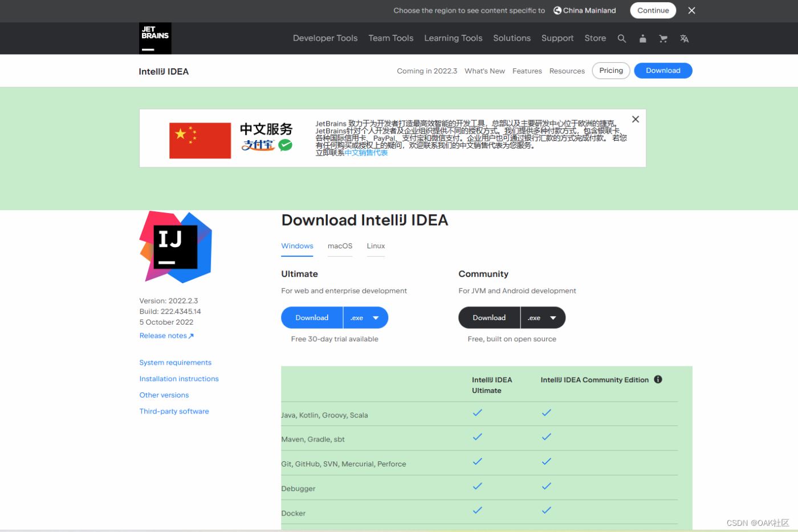Click China Mainland region text
The height and width of the screenshot is (532, 798).
589,10
